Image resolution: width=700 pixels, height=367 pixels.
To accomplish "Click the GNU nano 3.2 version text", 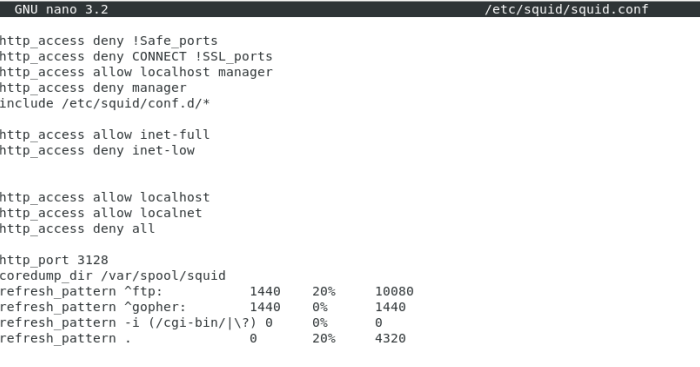I will point(61,9).
